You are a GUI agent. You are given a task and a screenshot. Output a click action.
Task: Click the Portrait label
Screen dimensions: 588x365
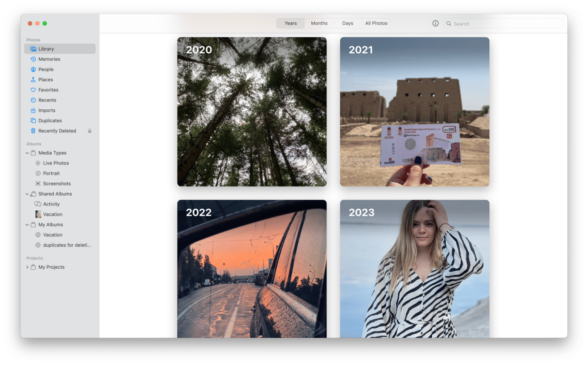tap(51, 174)
